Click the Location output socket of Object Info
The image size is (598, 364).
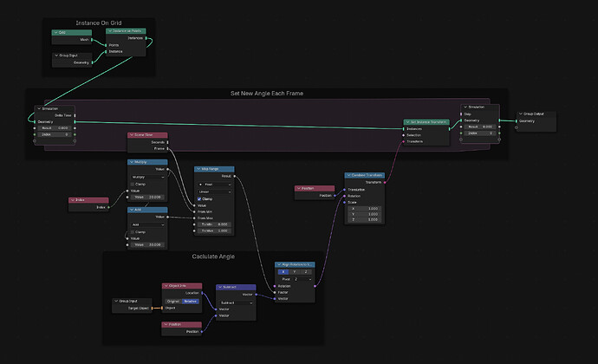point(202,293)
